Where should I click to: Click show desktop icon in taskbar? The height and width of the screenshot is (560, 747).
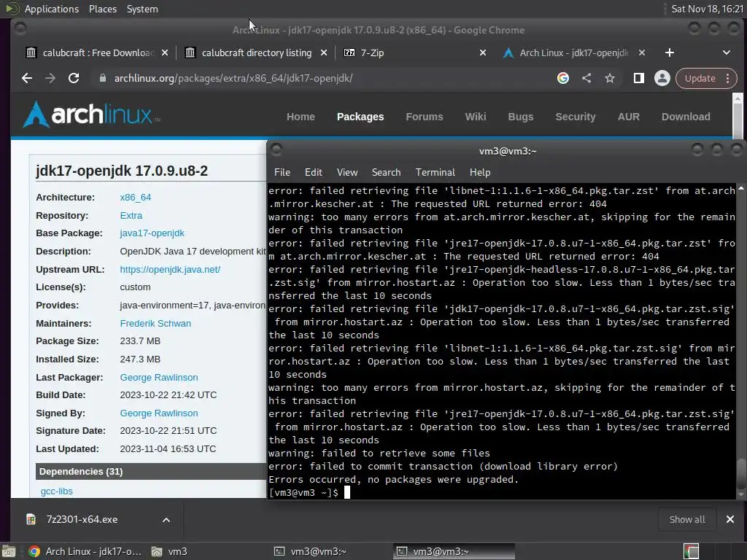[x=9, y=552]
